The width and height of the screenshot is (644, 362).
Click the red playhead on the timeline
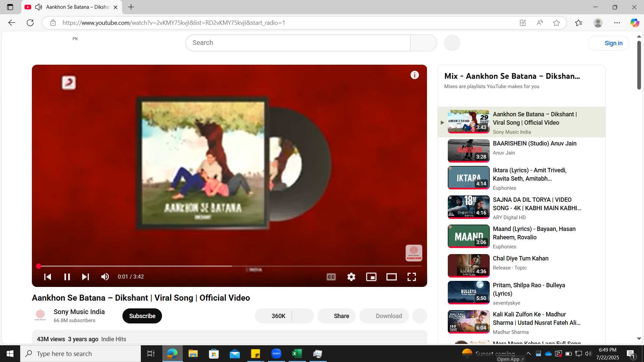(39, 266)
